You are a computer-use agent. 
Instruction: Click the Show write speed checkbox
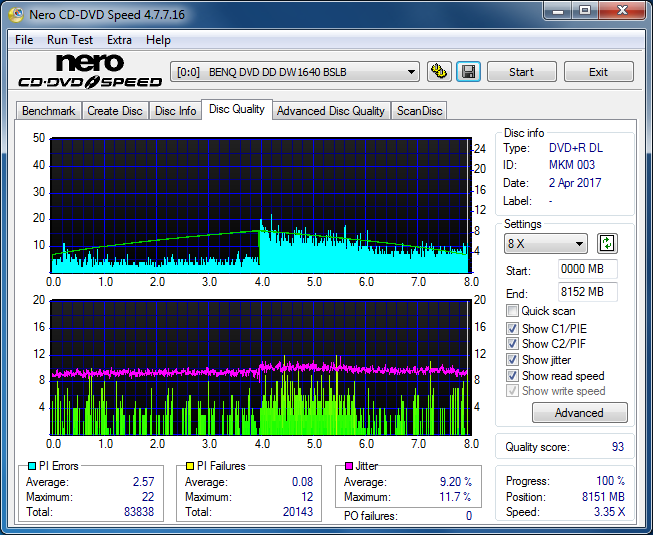512,391
